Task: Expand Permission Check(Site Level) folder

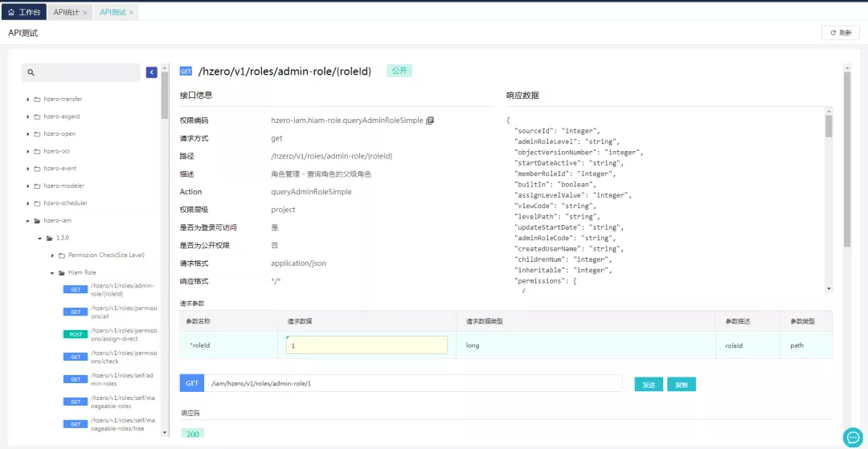Action: click(x=52, y=255)
